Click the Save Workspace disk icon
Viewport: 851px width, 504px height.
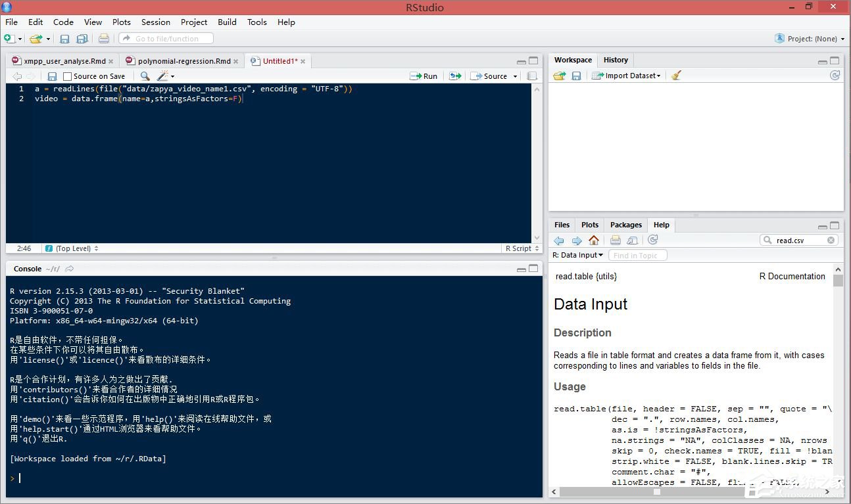(x=576, y=76)
